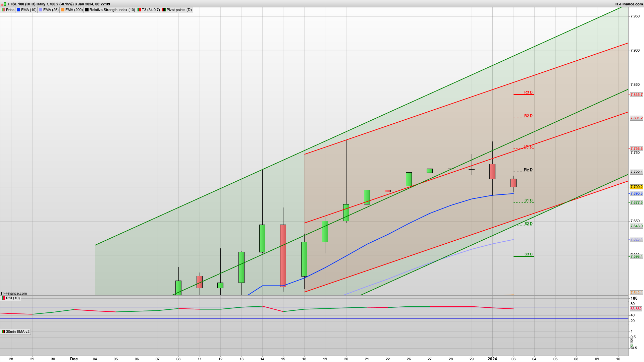Click the T3 (34 0.7) legend icon

(139, 10)
